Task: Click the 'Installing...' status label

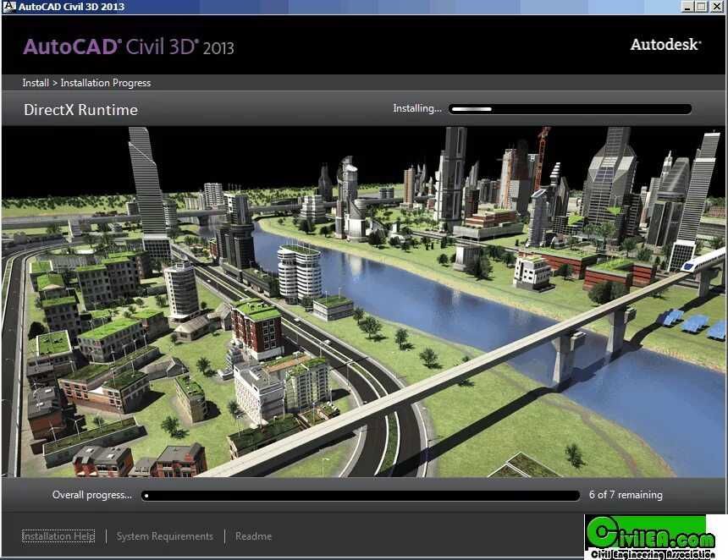Action: [417, 108]
